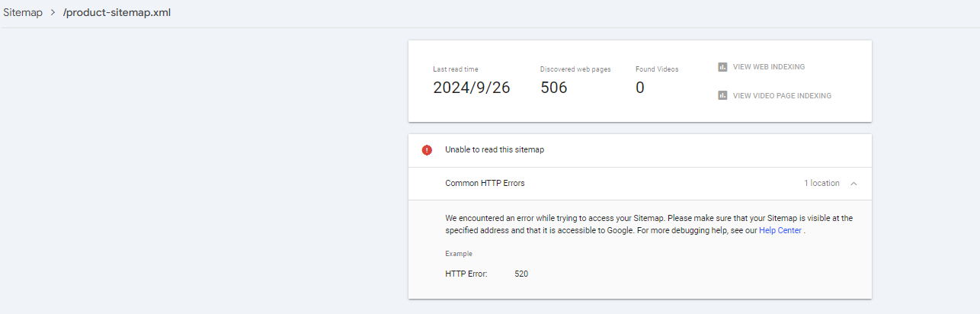
Task: Click the 'Discovered web pages' label
Action: pos(575,69)
